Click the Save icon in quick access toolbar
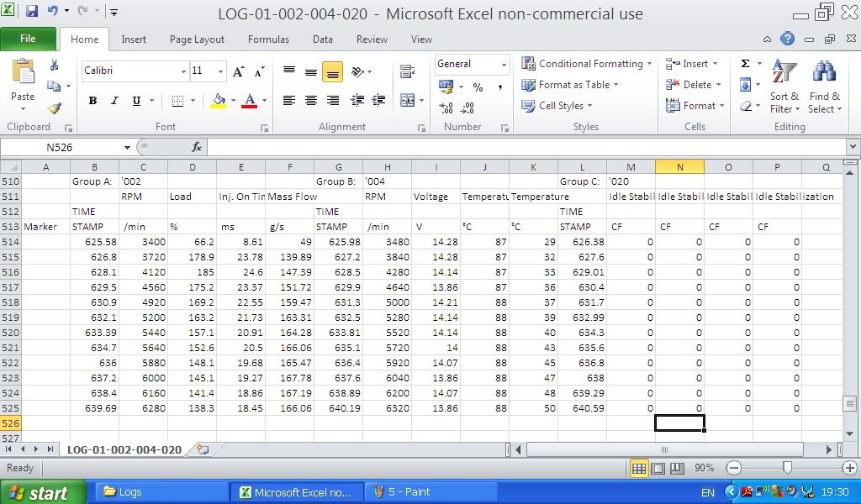This screenshot has width=861, height=504. (32, 12)
